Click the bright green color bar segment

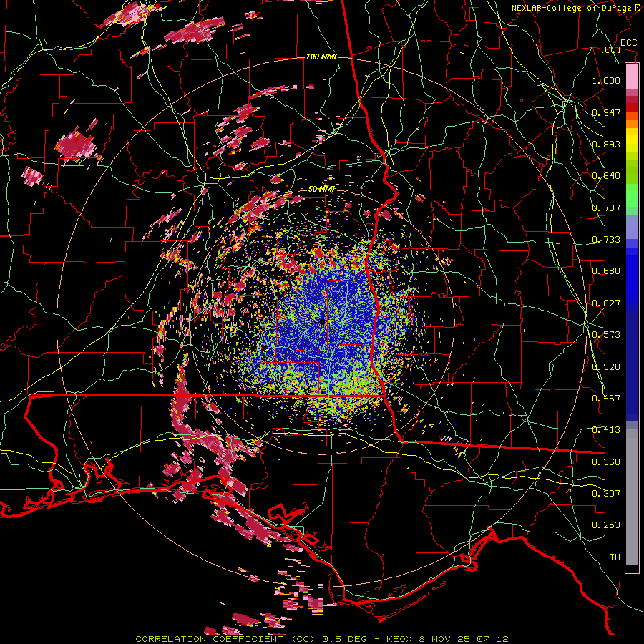tap(632, 195)
